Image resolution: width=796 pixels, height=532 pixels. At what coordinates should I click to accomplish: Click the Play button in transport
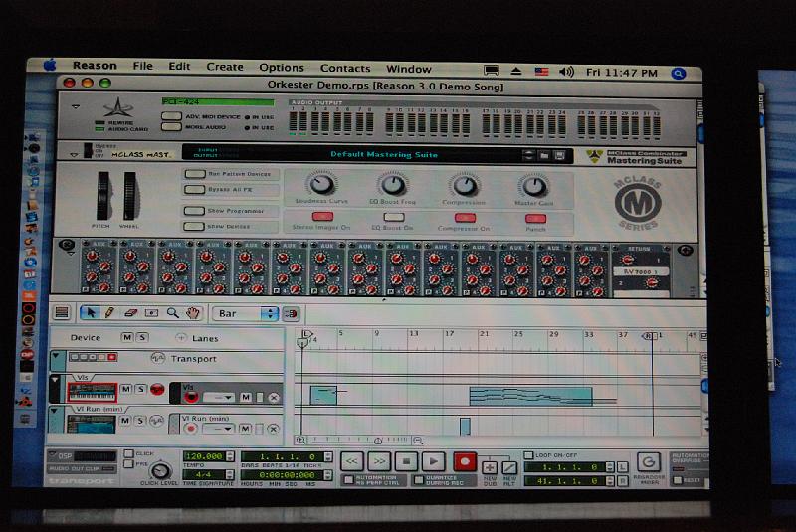pos(432,461)
